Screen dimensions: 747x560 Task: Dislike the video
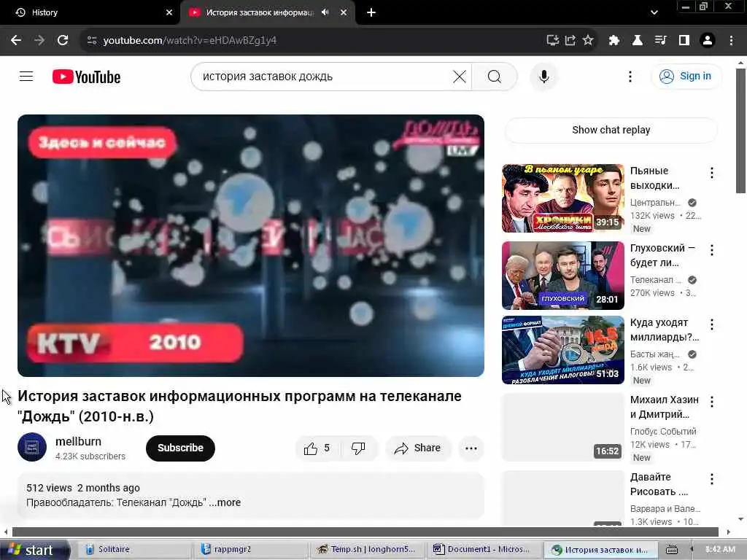click(358, 448)
